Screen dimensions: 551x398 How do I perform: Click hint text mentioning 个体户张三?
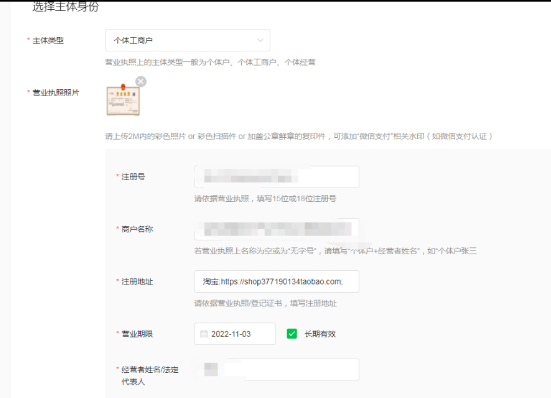pyautogui.click(x=336, y=251)
